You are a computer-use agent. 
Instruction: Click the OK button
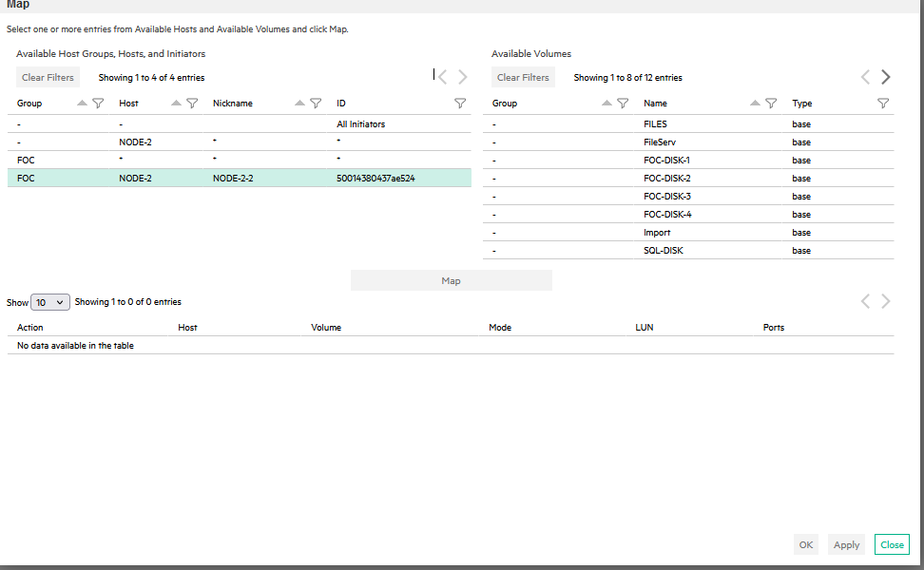(x=805, y=544)
